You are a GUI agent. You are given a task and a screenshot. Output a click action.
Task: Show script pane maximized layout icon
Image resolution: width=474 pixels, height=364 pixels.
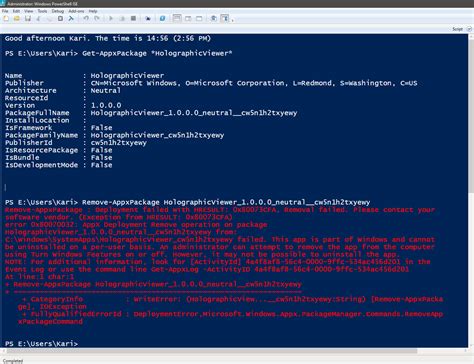coord(199,18)
